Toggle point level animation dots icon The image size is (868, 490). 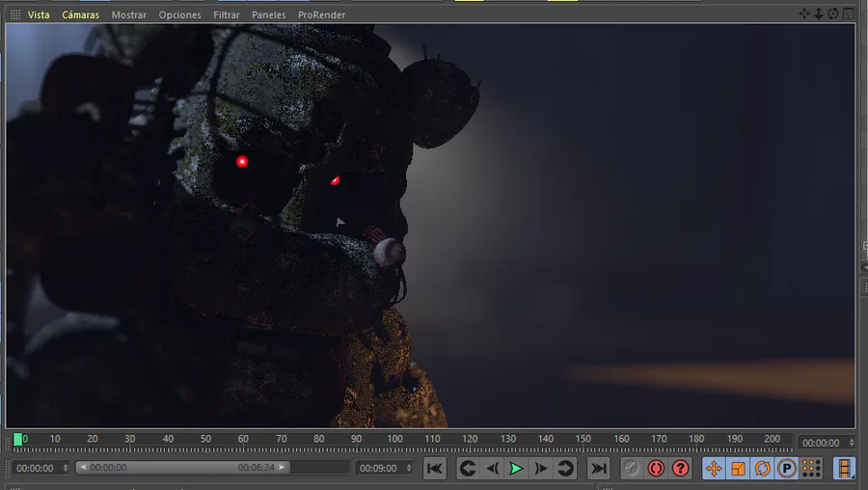click(x=811, y=469)
